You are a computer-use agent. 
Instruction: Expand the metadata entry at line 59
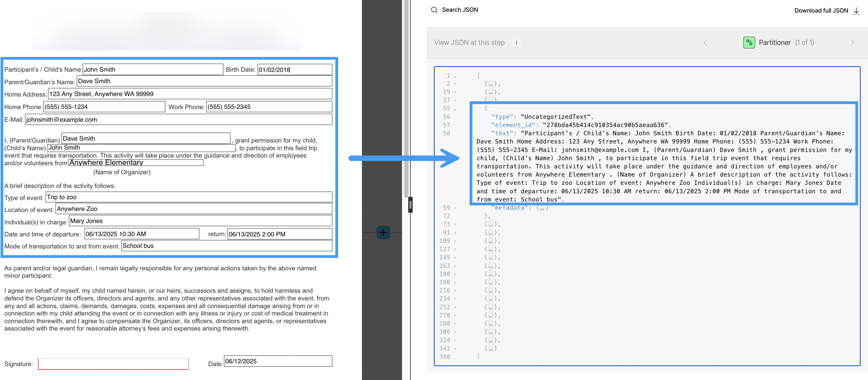(455, 208)
